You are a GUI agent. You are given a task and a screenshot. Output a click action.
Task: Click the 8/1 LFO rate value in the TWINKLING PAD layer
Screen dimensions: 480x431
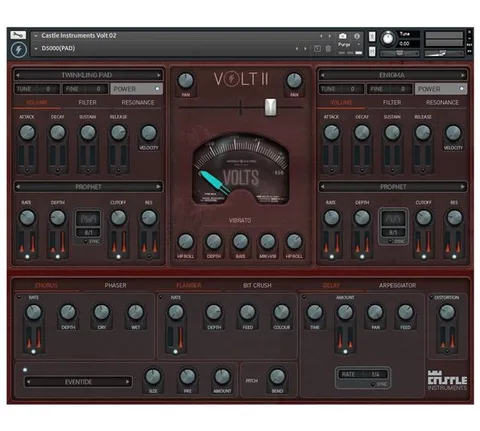tap(88, 232)
